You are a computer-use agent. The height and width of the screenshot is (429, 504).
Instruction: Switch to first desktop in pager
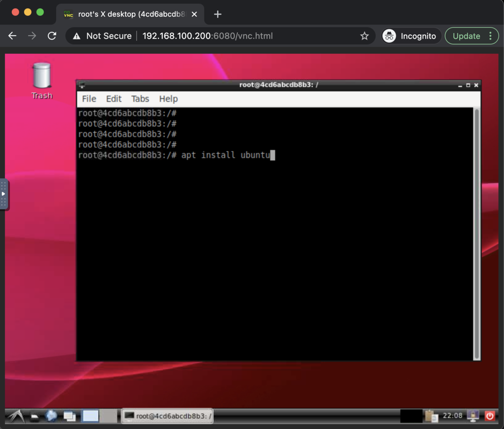pos(90,416)
